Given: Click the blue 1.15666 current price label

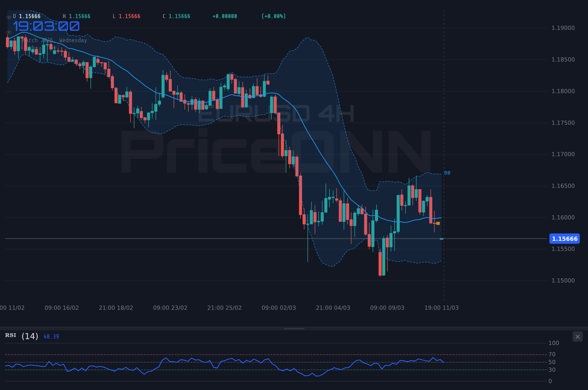Looking at the screenshot, I should pyautogui.click(x=564, y=239).
